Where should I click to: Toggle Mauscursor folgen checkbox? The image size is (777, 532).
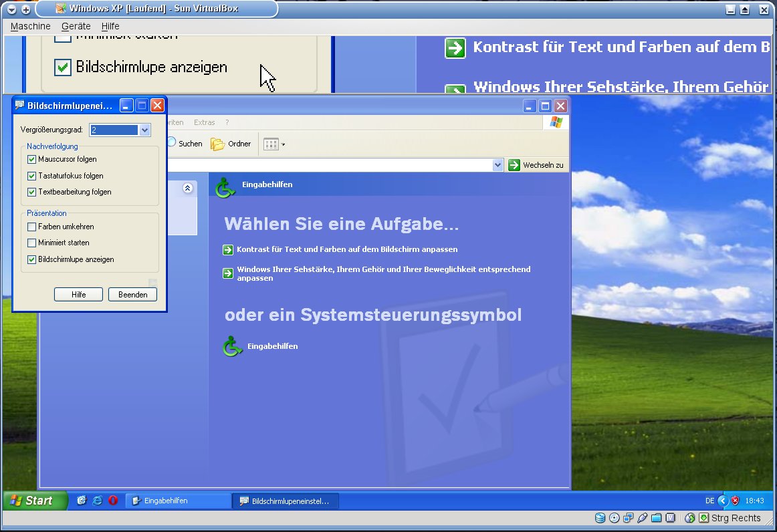pyautogui.click(x=31, y=159)
